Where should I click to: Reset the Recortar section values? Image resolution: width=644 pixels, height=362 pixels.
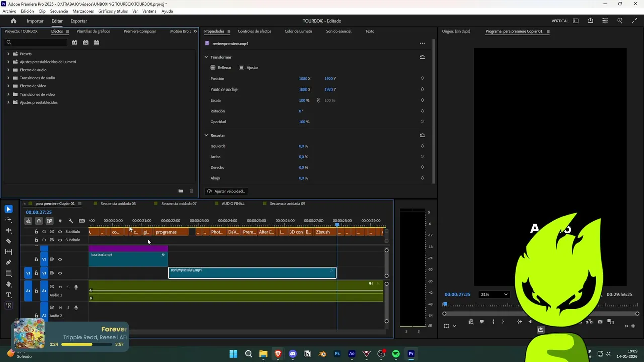[422, 135]
